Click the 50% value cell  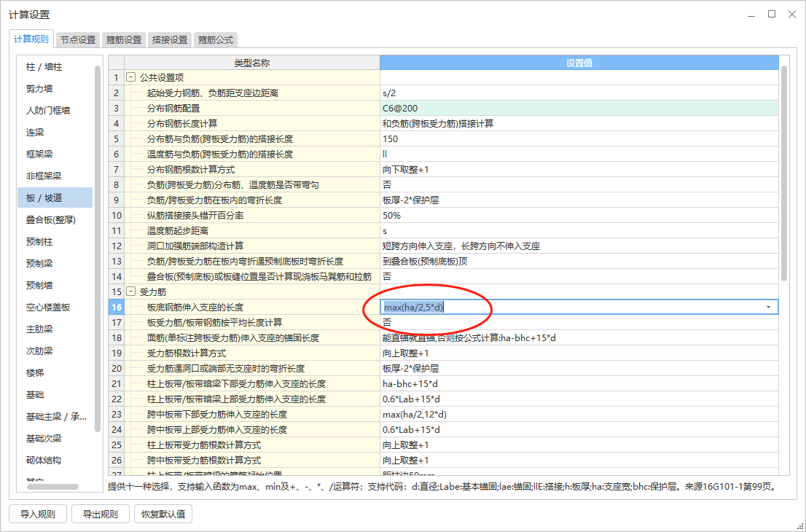[579, 216]
